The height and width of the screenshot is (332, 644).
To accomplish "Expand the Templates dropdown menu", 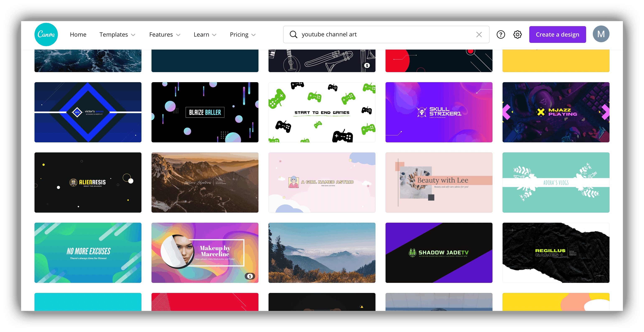I will coord(117,34).
